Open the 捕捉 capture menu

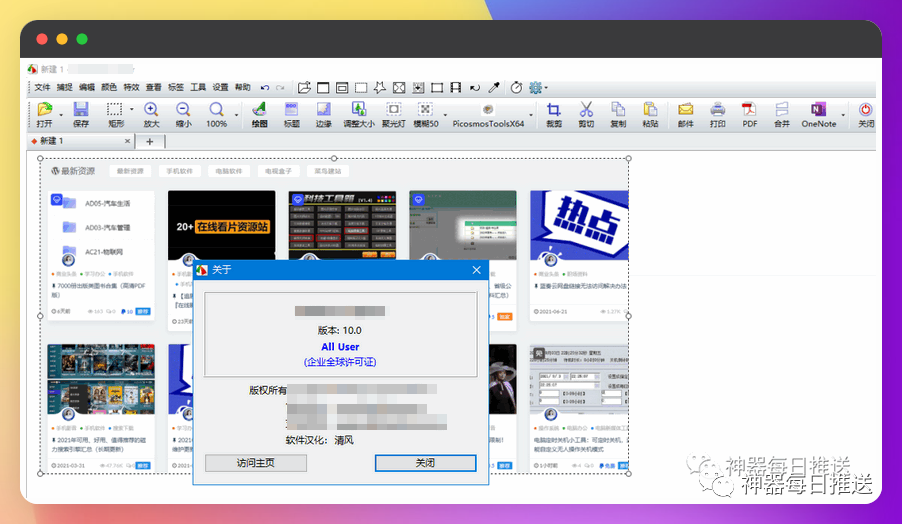(x=64, y=87)
